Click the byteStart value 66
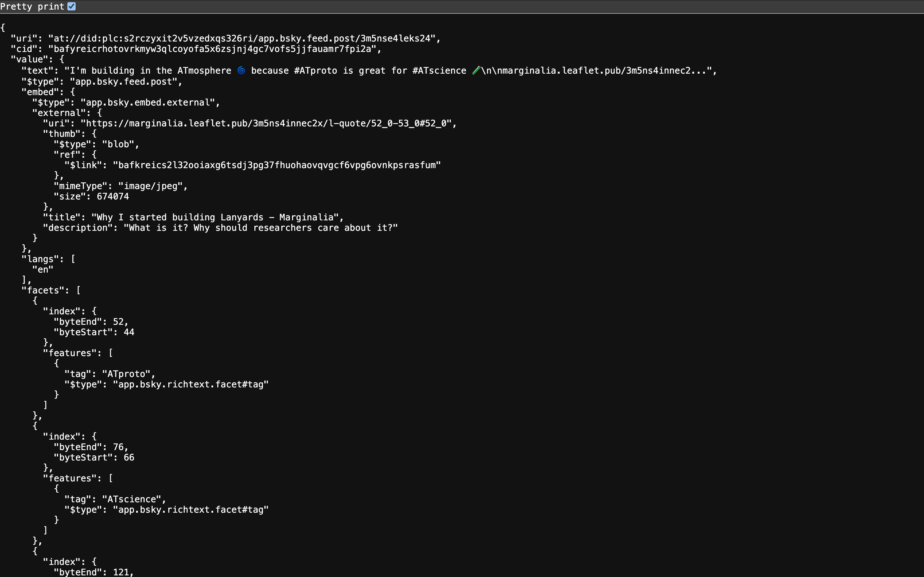Image resolution: width=924 pixels, height=577 pixels. click(129, 457)
